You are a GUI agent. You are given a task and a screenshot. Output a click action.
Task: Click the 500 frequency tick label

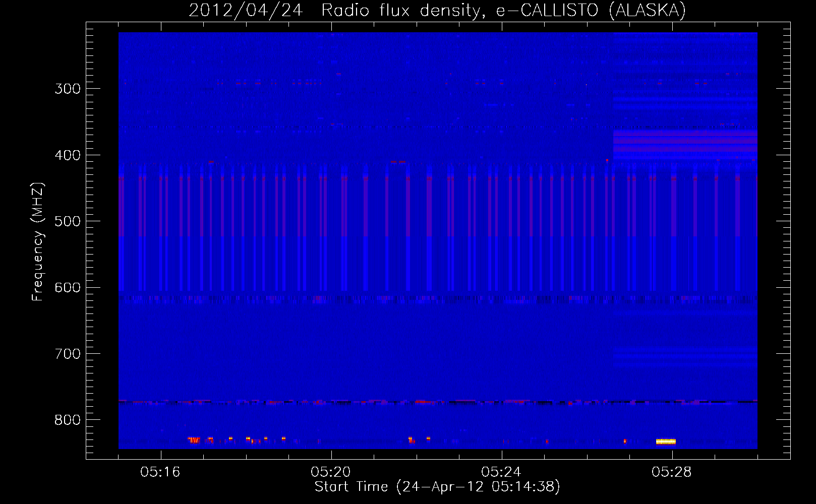click(x=68, y=221)
